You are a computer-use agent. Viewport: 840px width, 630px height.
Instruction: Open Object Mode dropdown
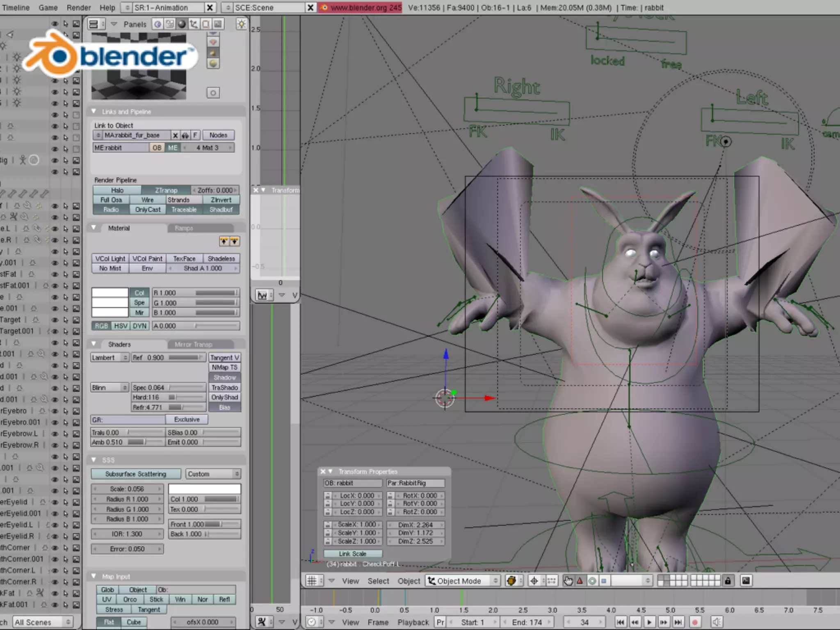point(463,581)
